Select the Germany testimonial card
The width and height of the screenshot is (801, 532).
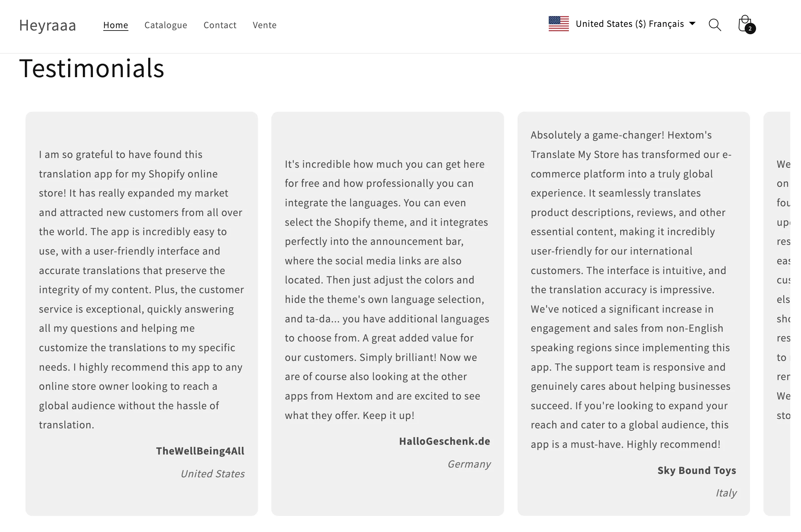point(387,314)
